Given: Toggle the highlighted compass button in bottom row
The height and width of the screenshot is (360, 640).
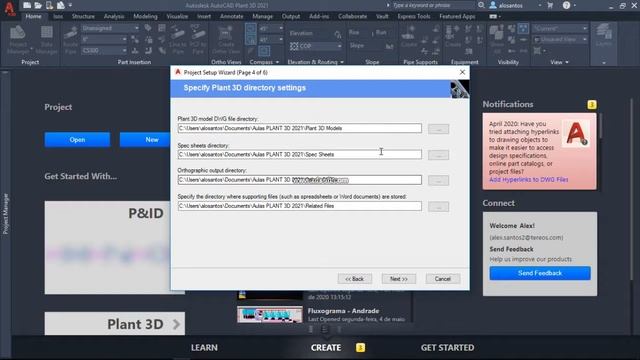Looking at the screenshot, I should pos(264,51).
